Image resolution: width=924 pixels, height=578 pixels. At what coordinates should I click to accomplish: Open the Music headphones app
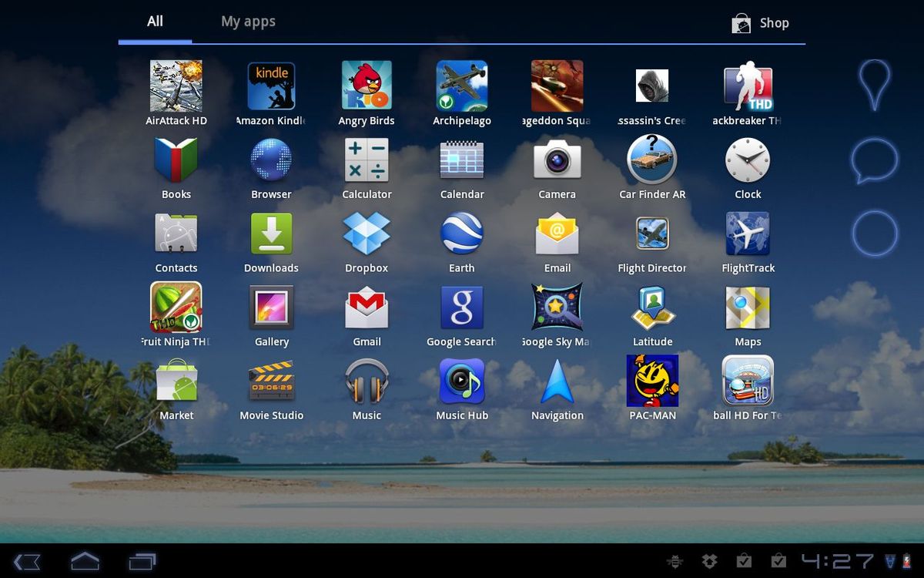pos(367,381)
